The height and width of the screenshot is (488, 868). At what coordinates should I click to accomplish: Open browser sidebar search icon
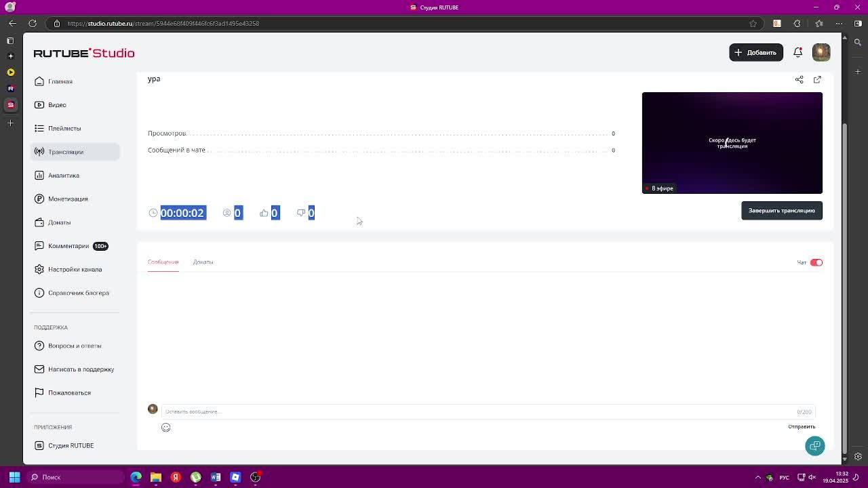point(858,42)
